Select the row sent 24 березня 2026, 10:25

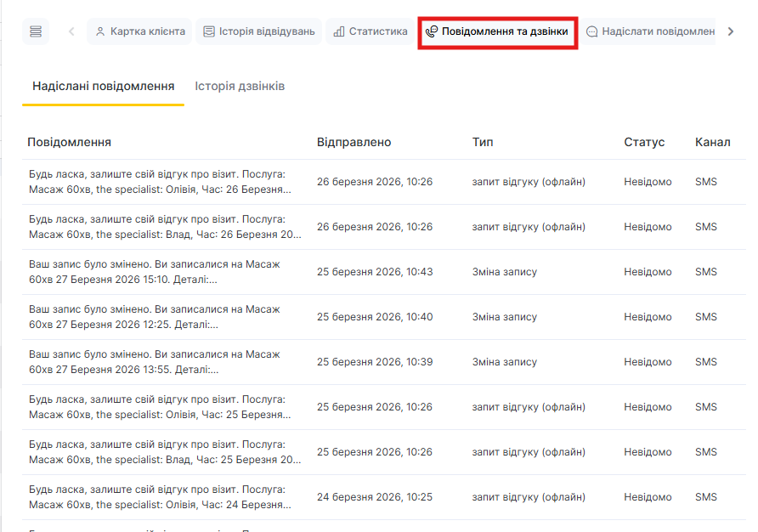374,497
